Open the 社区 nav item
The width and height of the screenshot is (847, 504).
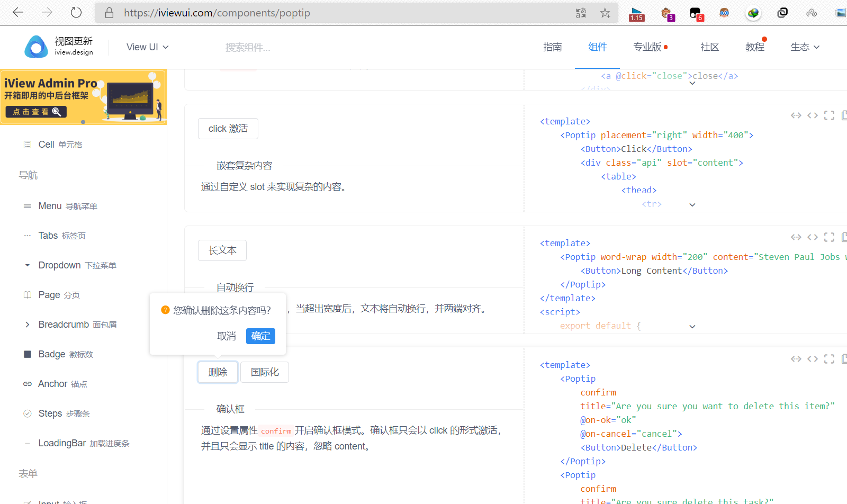(710, 47)
